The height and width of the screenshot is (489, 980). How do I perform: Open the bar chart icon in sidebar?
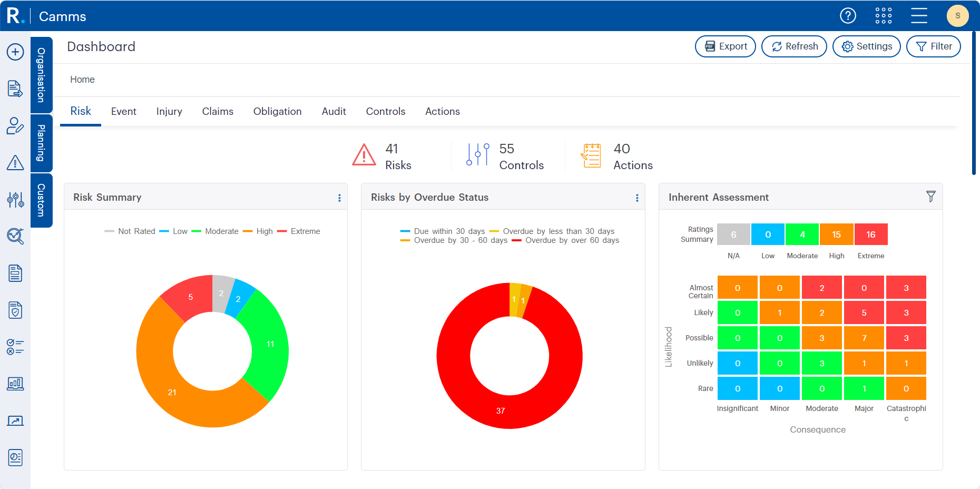tap(15, 384)
